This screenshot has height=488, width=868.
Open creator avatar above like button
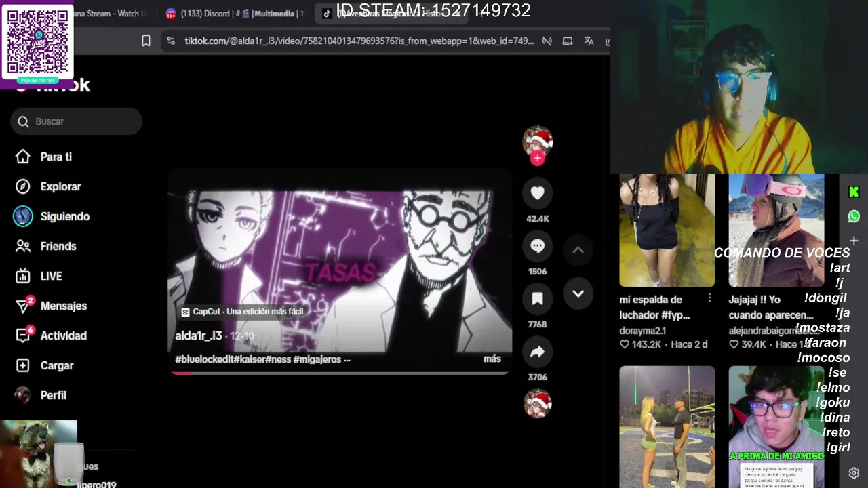coord(537,141)
